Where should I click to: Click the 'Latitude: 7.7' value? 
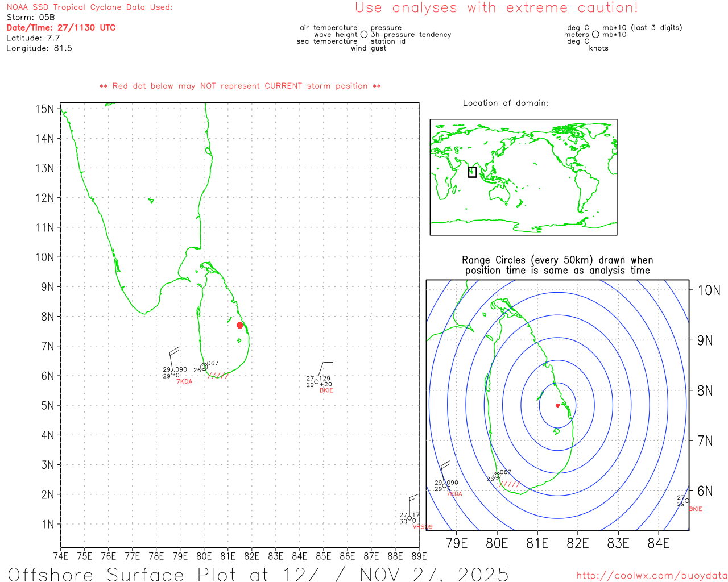pyautogui.click(x=33, y=38)
